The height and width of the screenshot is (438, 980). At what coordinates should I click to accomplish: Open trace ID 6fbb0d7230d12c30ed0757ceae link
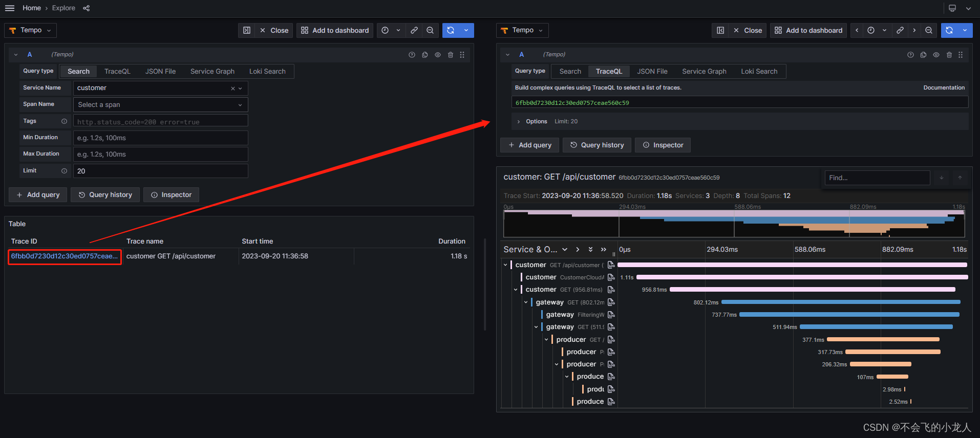click(x=65, y=256)
